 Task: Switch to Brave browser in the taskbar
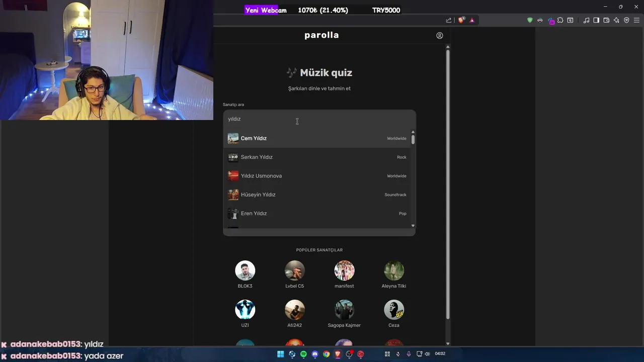pos(338,354)
